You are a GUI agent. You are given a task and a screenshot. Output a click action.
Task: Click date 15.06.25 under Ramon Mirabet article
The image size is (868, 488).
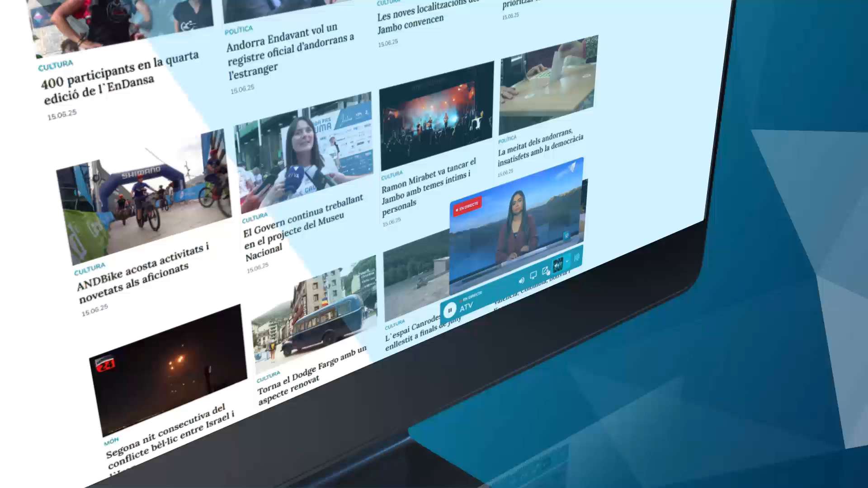point(392,222)
